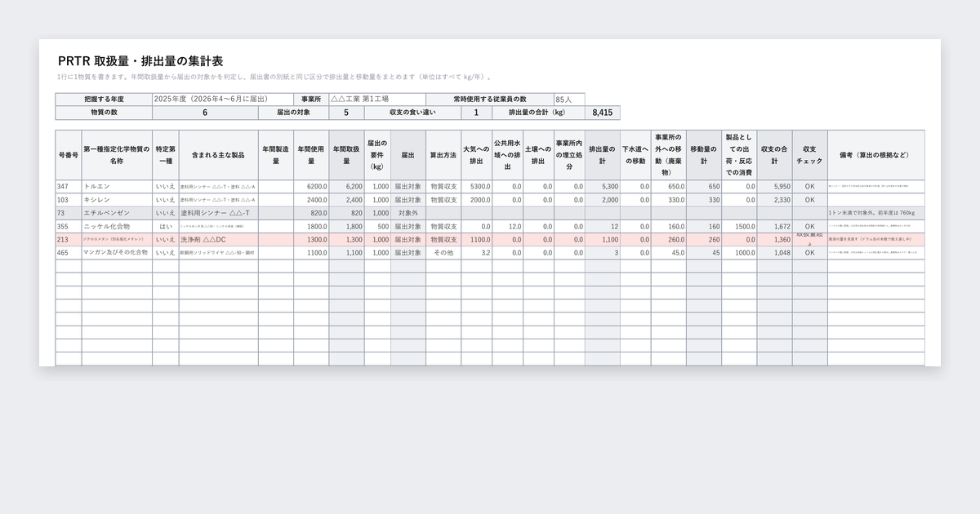
Task: Select the OK check cell in トルエン row
Action: [809, 187]
